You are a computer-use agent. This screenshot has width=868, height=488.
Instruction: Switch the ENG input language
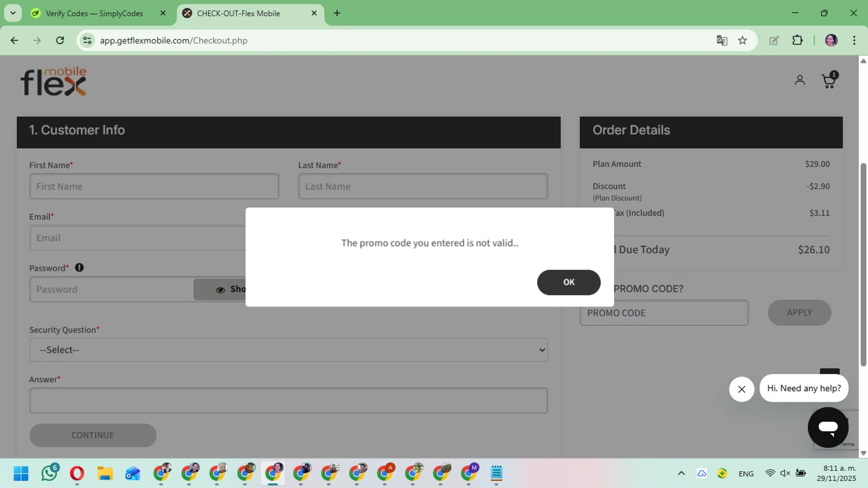746,474
